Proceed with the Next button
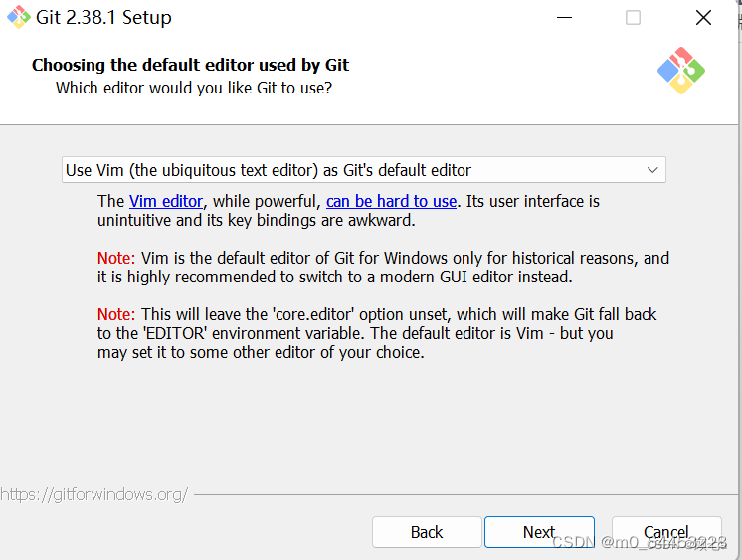The width and height of the screenshot is (742, 560). coord(539,532)
